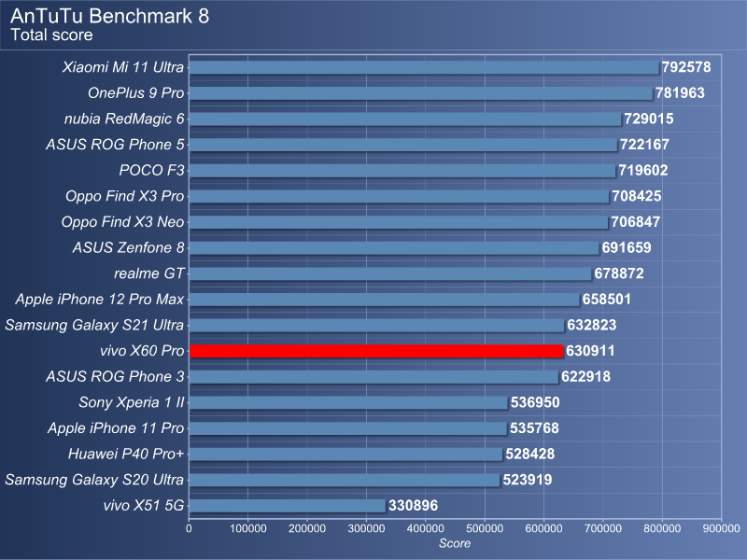747x560 pixels.
Task: Click the red vivo X60 Pro bar
Action: [376, 351]
